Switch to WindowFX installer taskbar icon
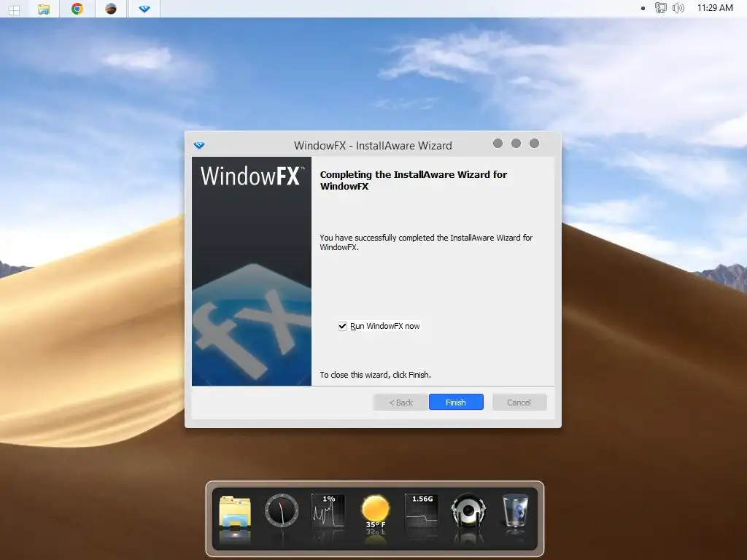This screenshot has width=747, height=560. point(144,9)
